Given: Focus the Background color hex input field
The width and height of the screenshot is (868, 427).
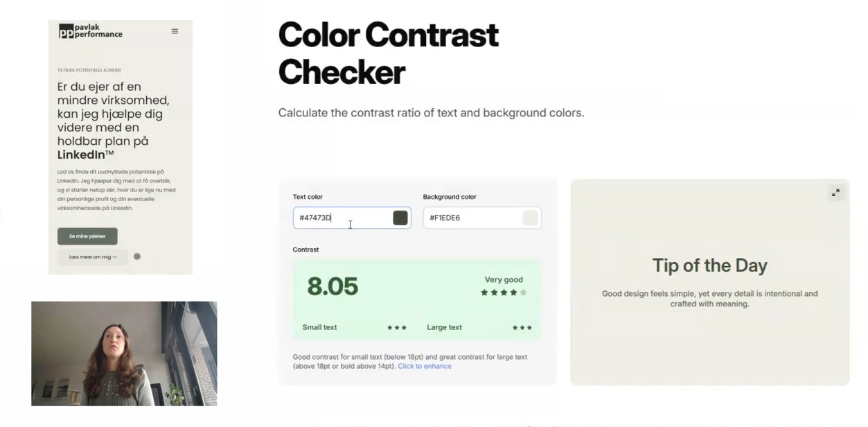Looking at the screenshot, I should 471,218.
